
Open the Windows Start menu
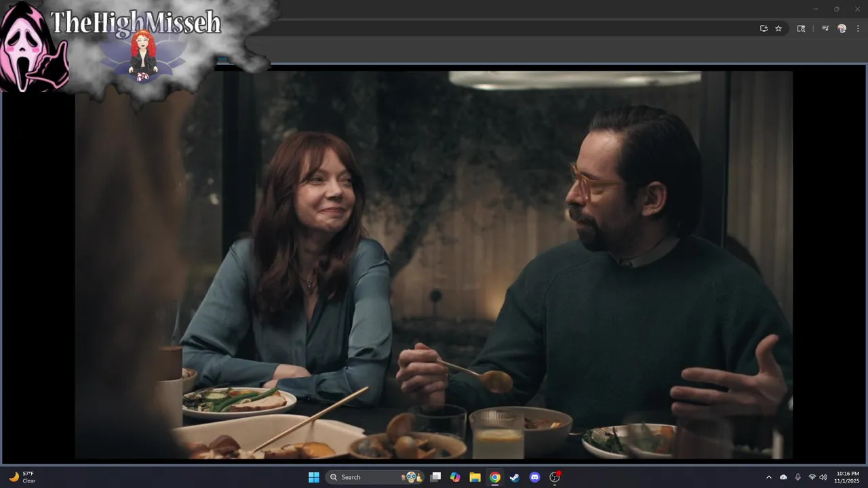pyautogui.click(x=314, y=477)
